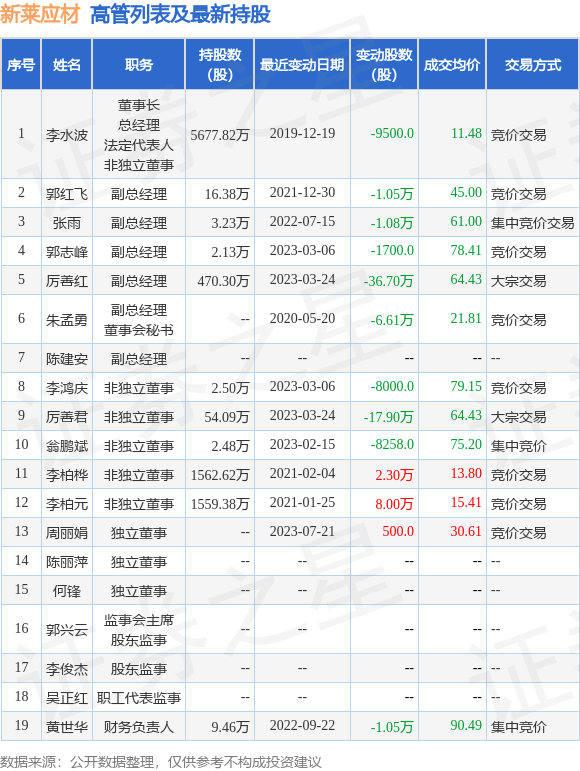The image size is (580, 771).
Task: Click the name 厉善君
Action: click(x=67, y=416)
